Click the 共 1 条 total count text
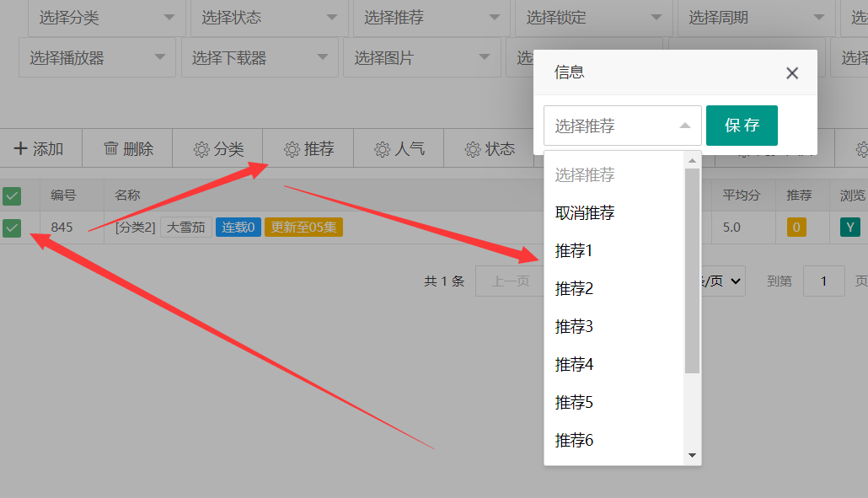868x498 pixels. 444,281
